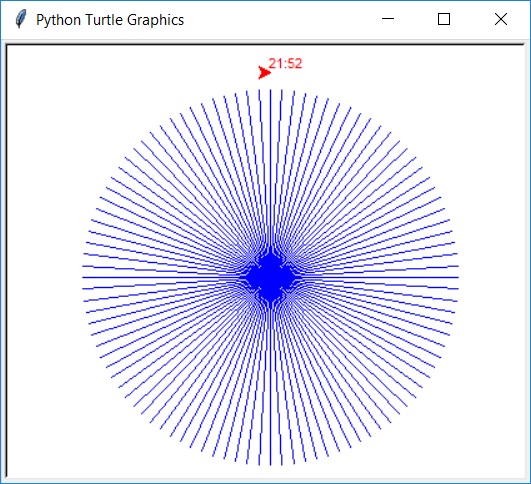This screenshot has width=531, height=484.
Task: Close the Python Turtle Graphics window
Action: click(x=501, y=19)
